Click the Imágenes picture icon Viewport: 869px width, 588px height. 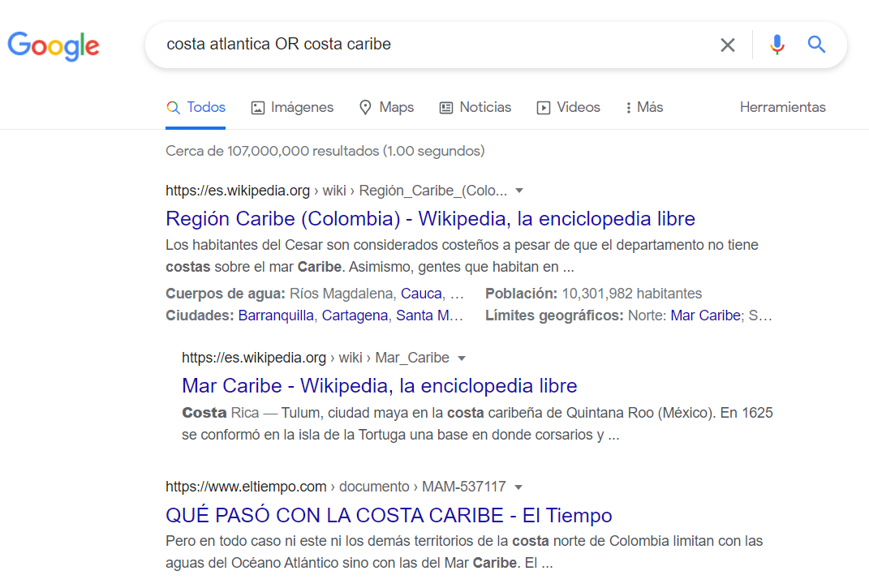pyautogui.click(x=258, y=108)
